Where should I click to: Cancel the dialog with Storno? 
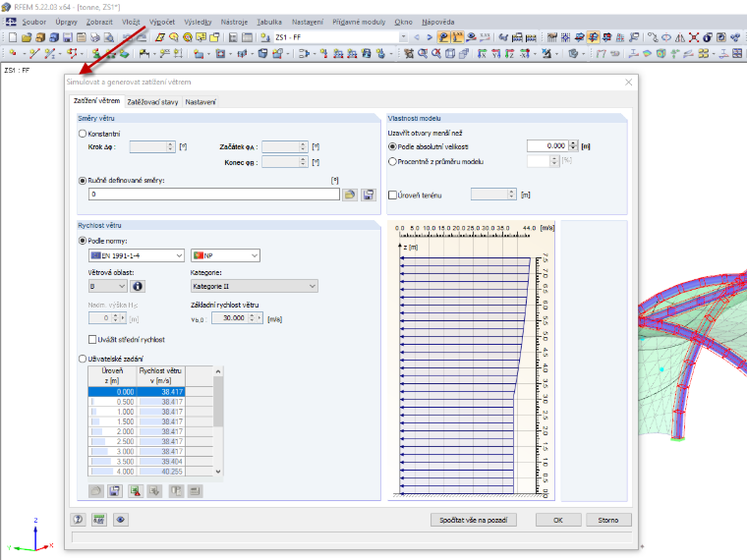coord(608,520)
